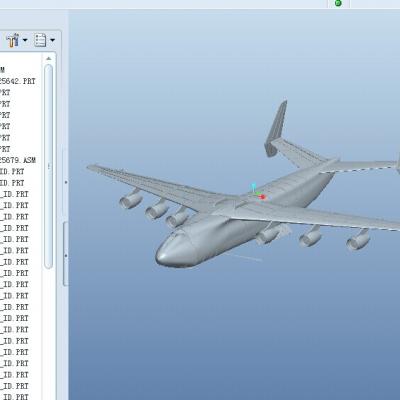Click the cyan axis tip of 3D triad
This screenshot has height=400, width=400.
254,186
